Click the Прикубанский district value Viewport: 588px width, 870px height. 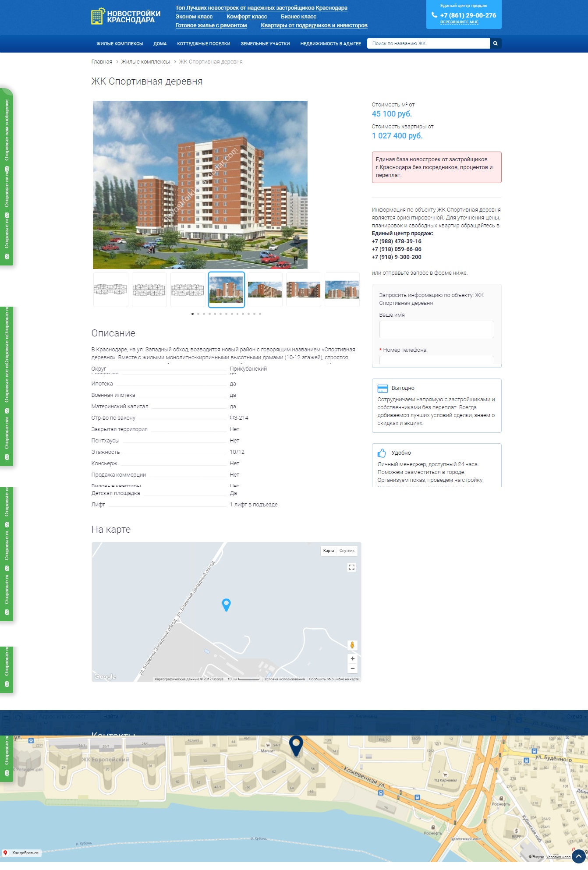248,369
